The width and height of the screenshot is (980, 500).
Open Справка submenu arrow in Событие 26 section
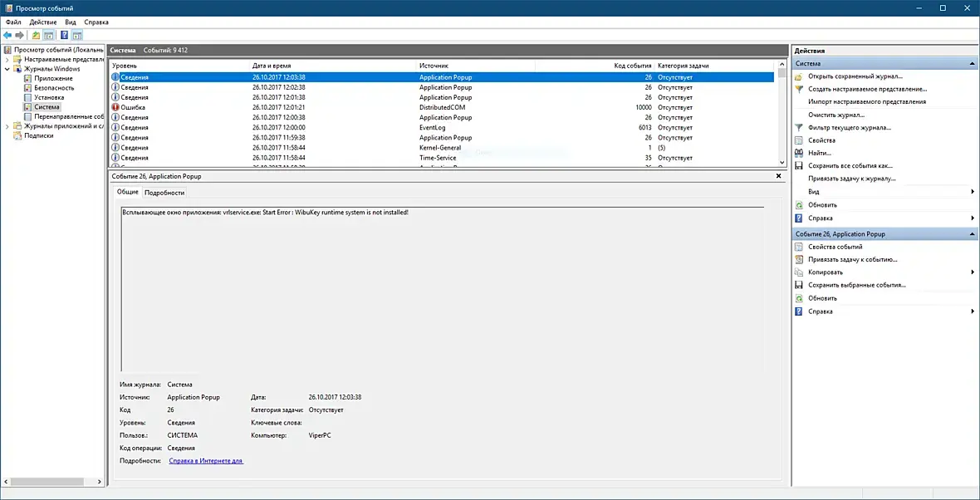click(973, 311)
